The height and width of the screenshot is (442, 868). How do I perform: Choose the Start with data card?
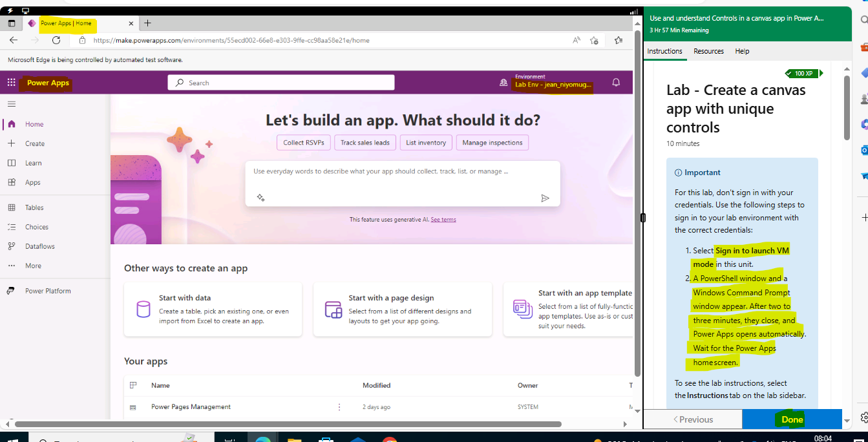click(x=213, y=310)
